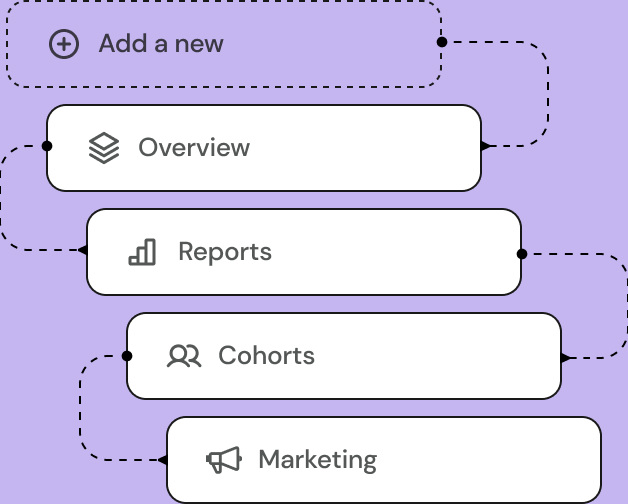Click empty area inside the Cohorts card

click(x=440, y=356)
